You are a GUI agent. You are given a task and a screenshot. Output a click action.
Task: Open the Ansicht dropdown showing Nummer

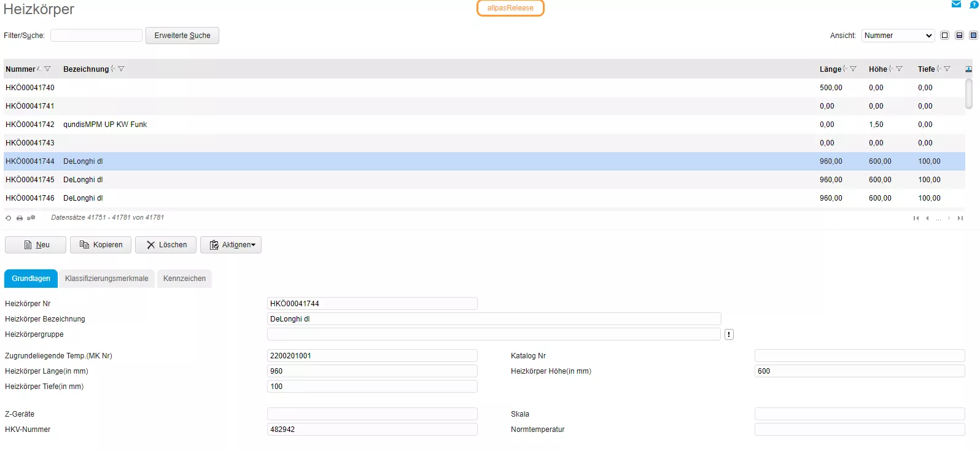[x=897, y=36]
